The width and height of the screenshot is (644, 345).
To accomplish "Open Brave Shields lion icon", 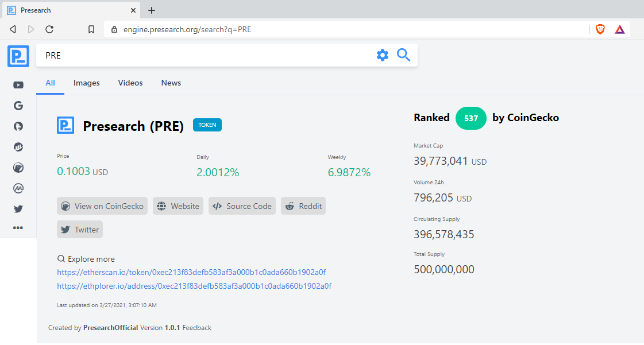I will coord(600,29).
